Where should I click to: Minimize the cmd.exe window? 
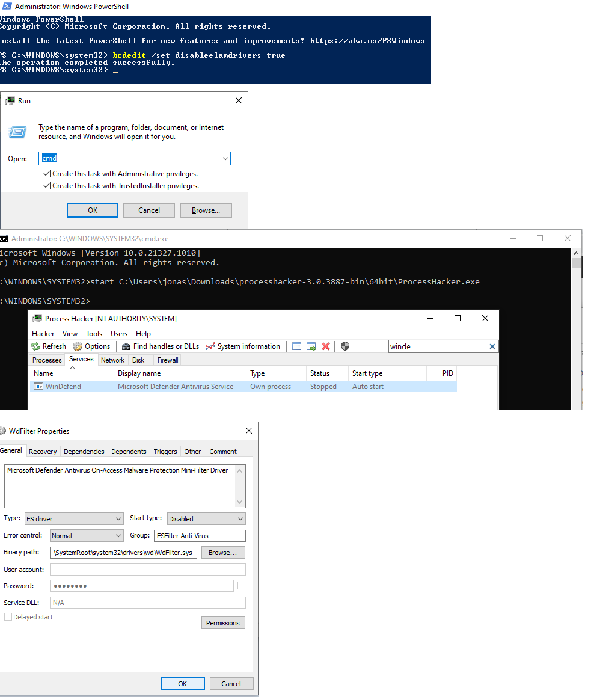click(513, 238)
